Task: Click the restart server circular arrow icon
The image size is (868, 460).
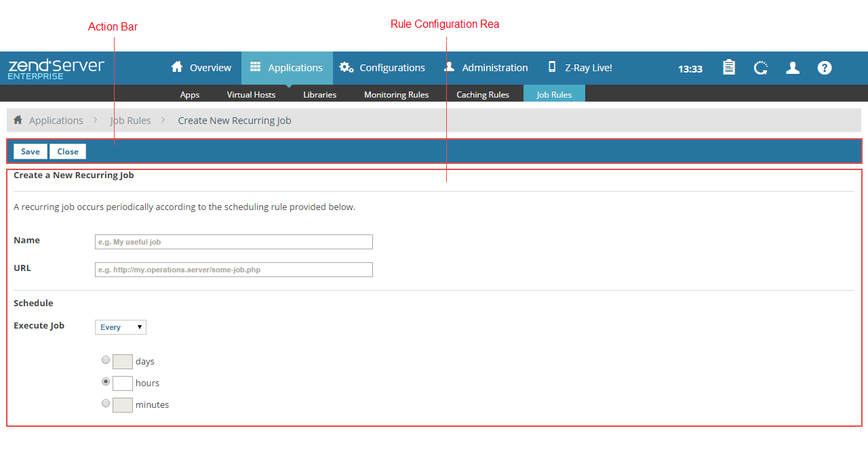Action: coord(761,68)
